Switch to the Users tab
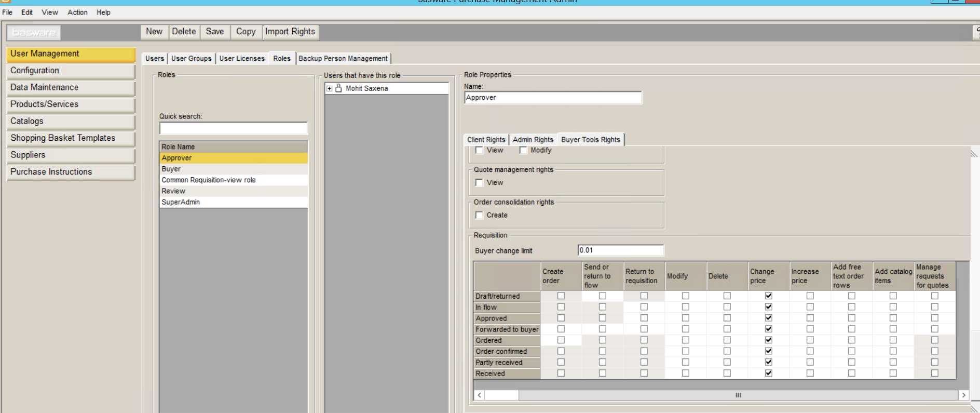 155,59
